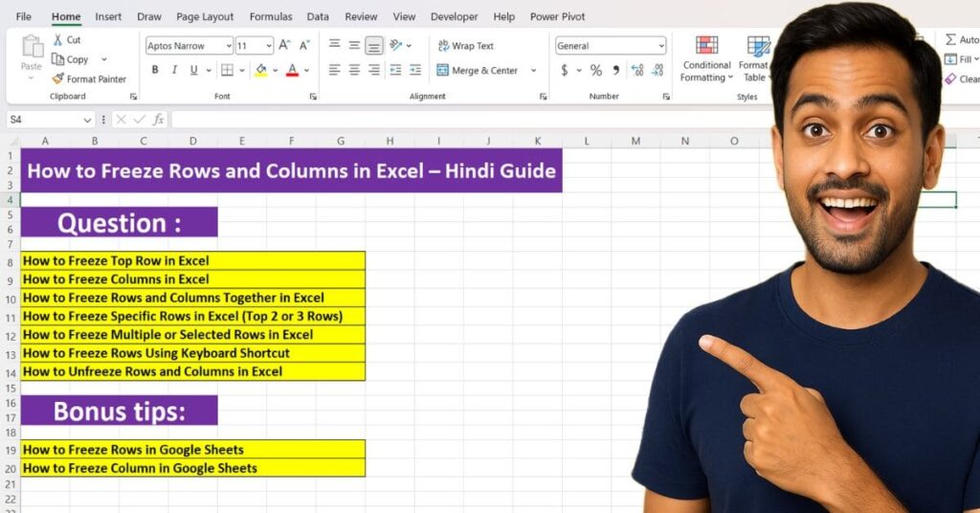Open the Clipboard pane launcher

pos(133,97)
